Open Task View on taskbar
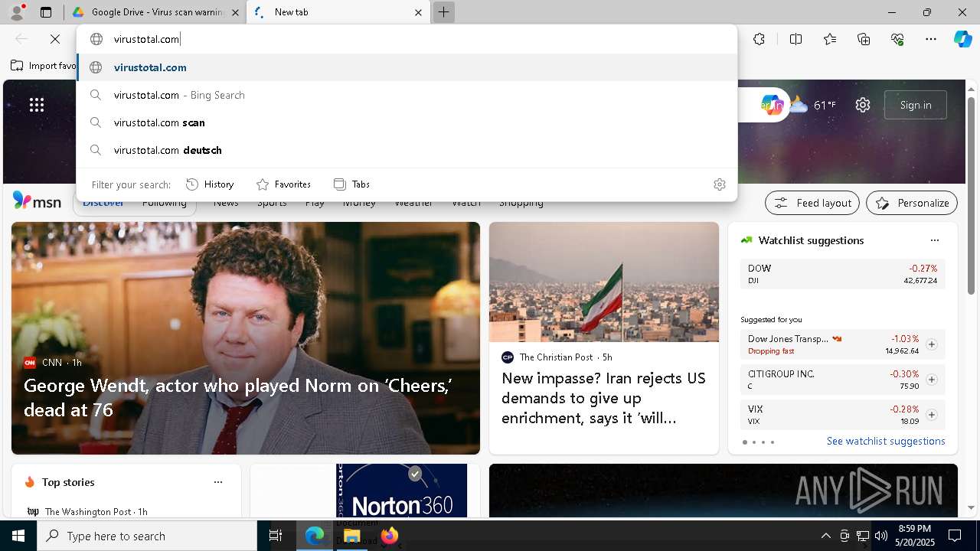The image size is (980, 551). [276, 536]
